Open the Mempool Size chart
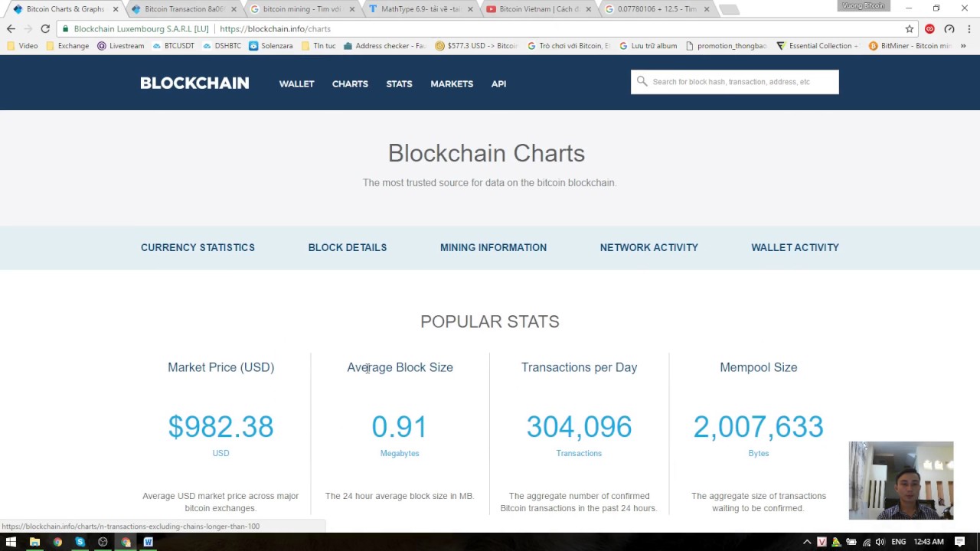Screen dimensions: 980x551 [759, 367]
